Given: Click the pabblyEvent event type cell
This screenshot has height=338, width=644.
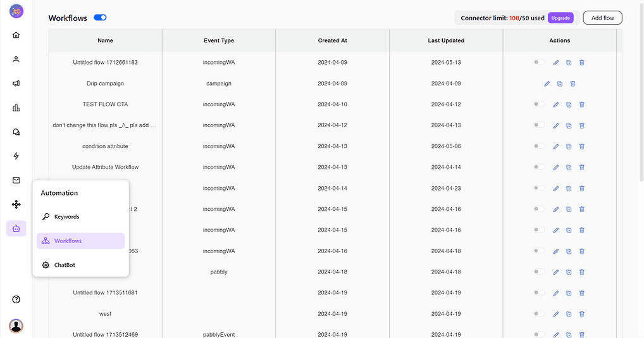Looking at the screenshot, I should (219, 334).
